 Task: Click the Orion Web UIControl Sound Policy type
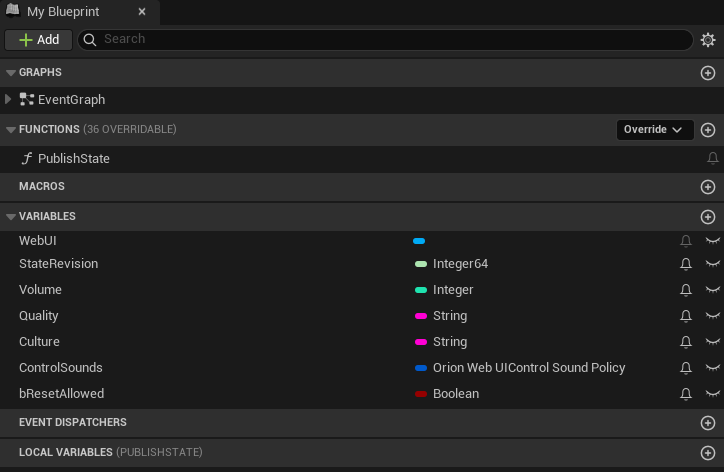(529, 368)
